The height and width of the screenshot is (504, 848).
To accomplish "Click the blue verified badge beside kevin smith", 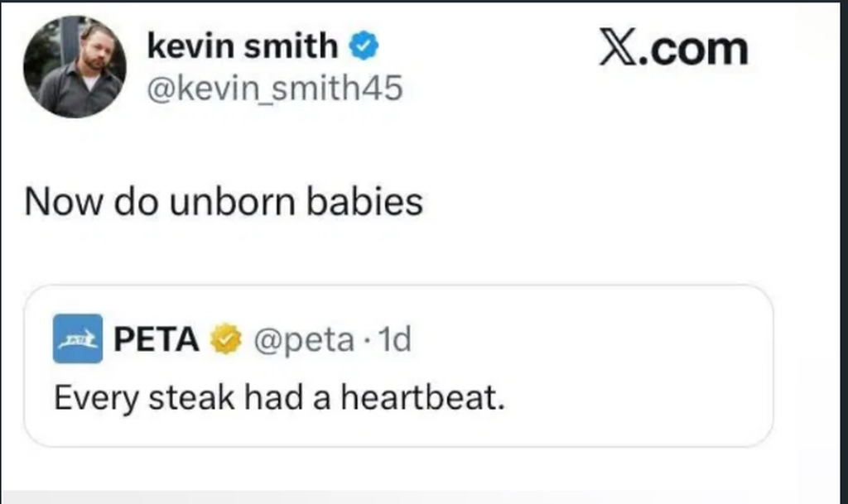I will point(364,47).
